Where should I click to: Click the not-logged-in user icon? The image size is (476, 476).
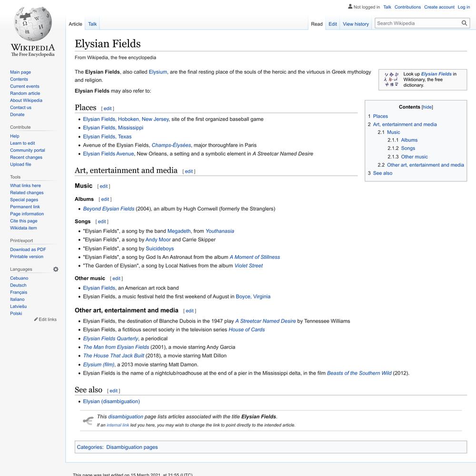350,6
